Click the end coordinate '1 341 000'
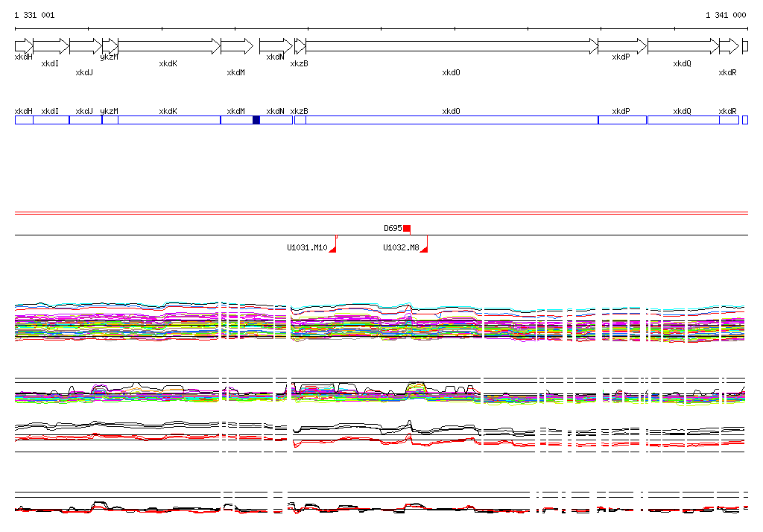Screen dimensions: 763x532 pos(726,15)
